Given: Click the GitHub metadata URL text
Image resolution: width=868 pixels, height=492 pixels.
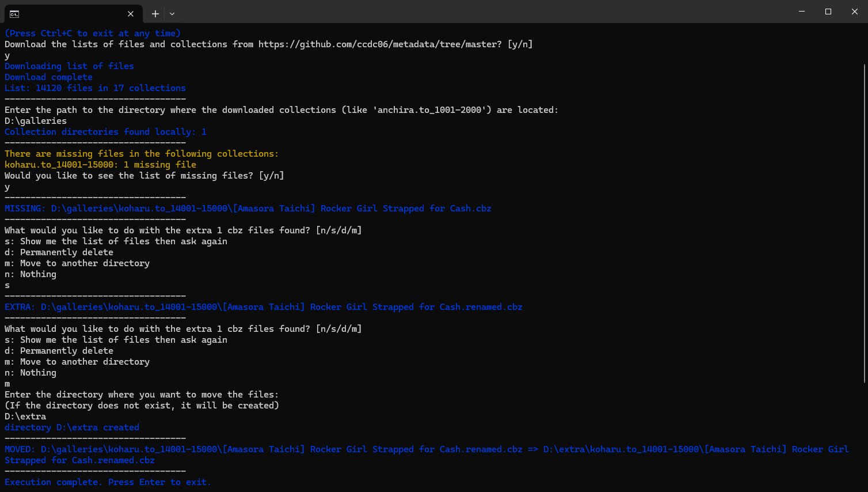Looking at the screenshot, I should click(x=380, y=44).
